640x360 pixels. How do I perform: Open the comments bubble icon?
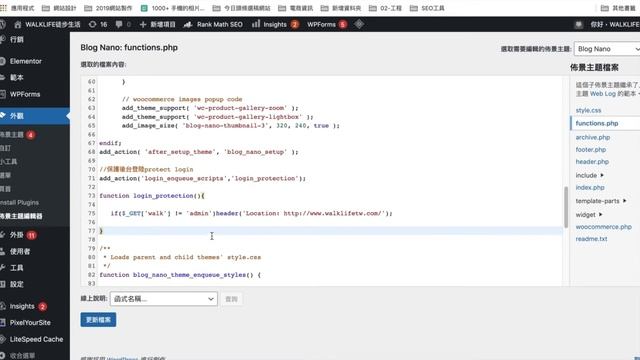[x=119, y=24]
